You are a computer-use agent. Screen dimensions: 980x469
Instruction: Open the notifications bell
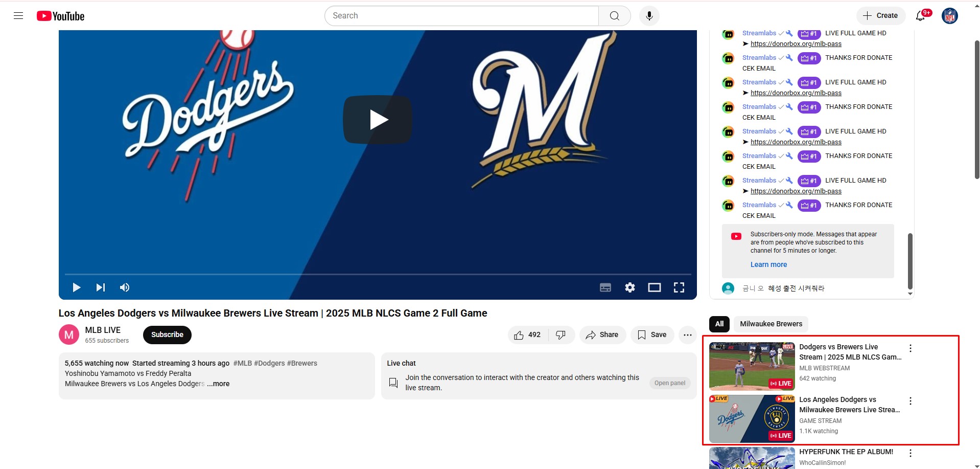[x=920, y=16]
